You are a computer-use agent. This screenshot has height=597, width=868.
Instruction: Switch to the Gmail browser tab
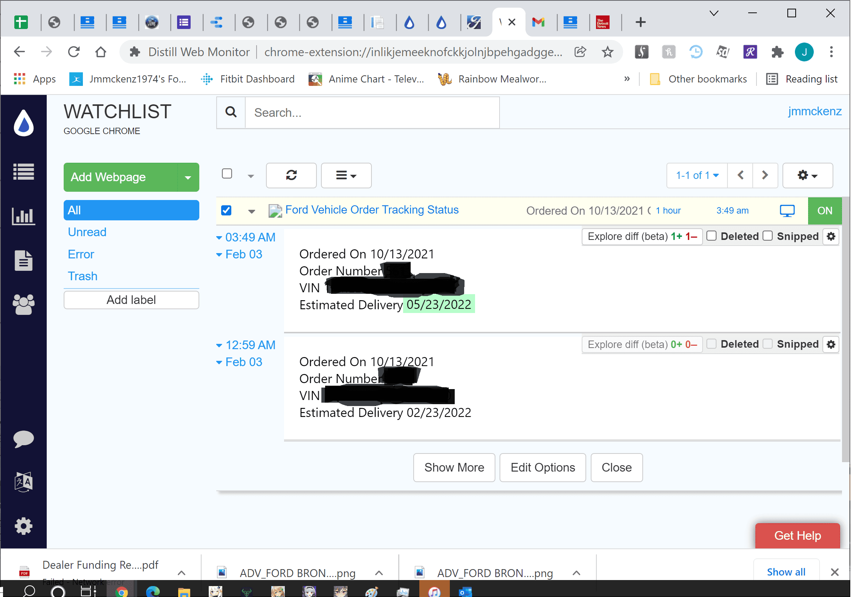pyautogui.click(x=538, y=22)
